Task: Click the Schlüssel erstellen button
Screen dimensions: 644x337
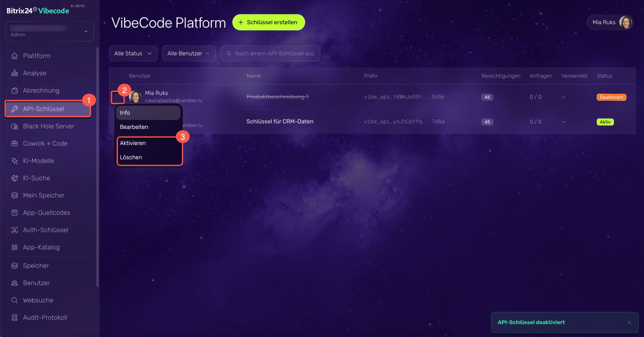Action: pyautogui.click(x=269, y=22)
